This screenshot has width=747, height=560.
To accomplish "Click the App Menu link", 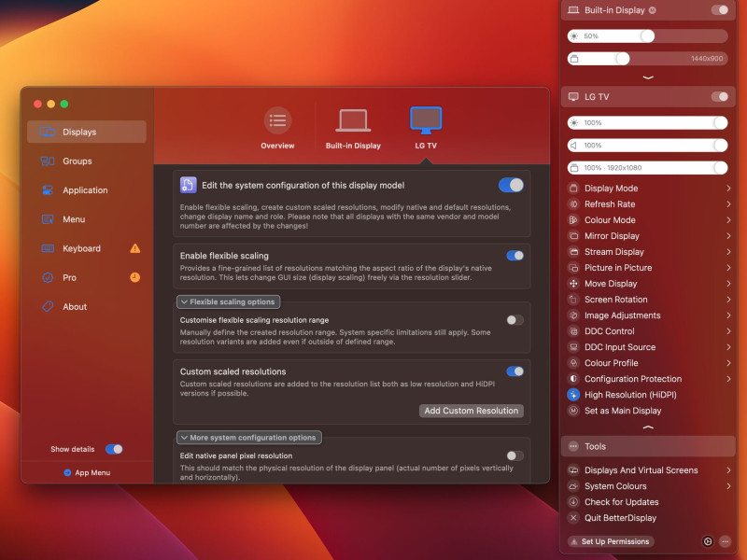I will (x=87, y=472).
